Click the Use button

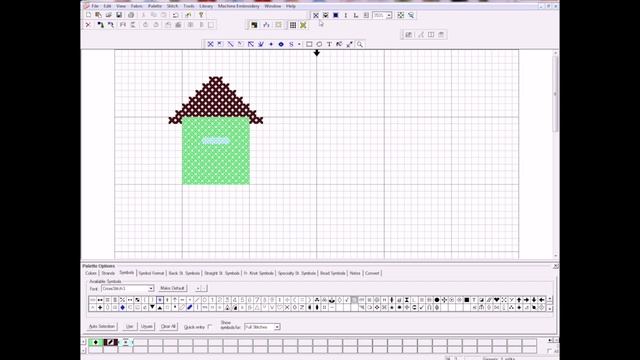pos(129,327)
